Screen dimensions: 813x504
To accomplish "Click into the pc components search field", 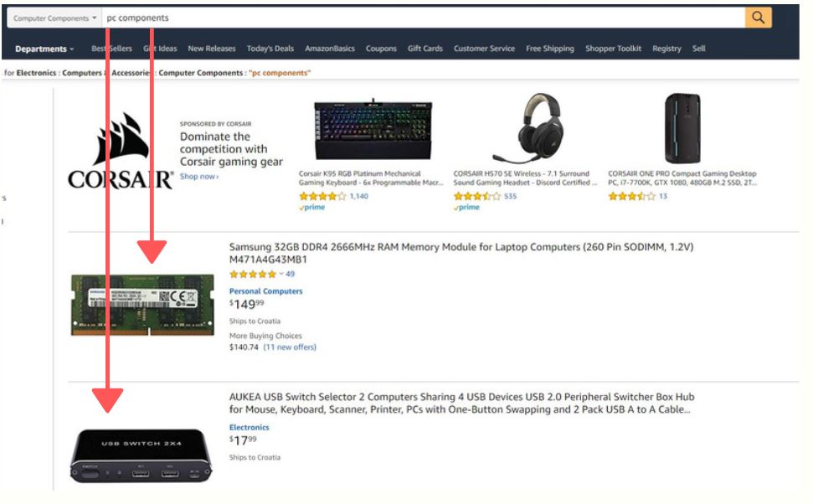I will coord(423,18).
